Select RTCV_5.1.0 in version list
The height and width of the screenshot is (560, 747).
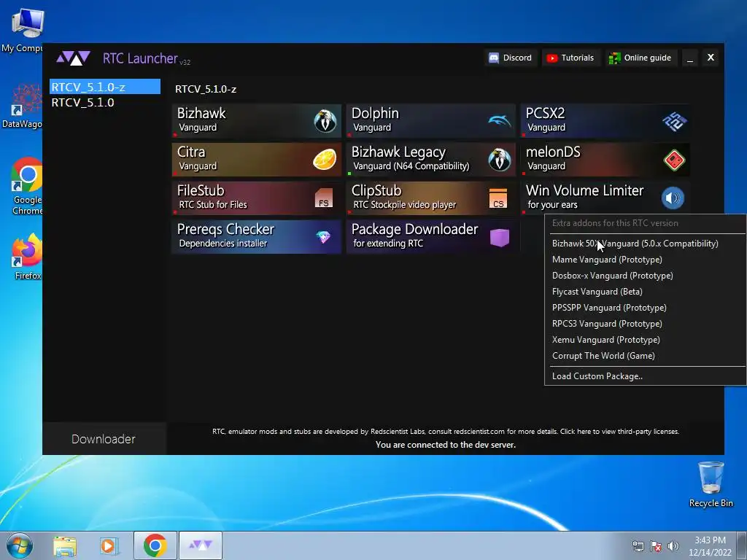pyautogui.click(x=105, y=102)
